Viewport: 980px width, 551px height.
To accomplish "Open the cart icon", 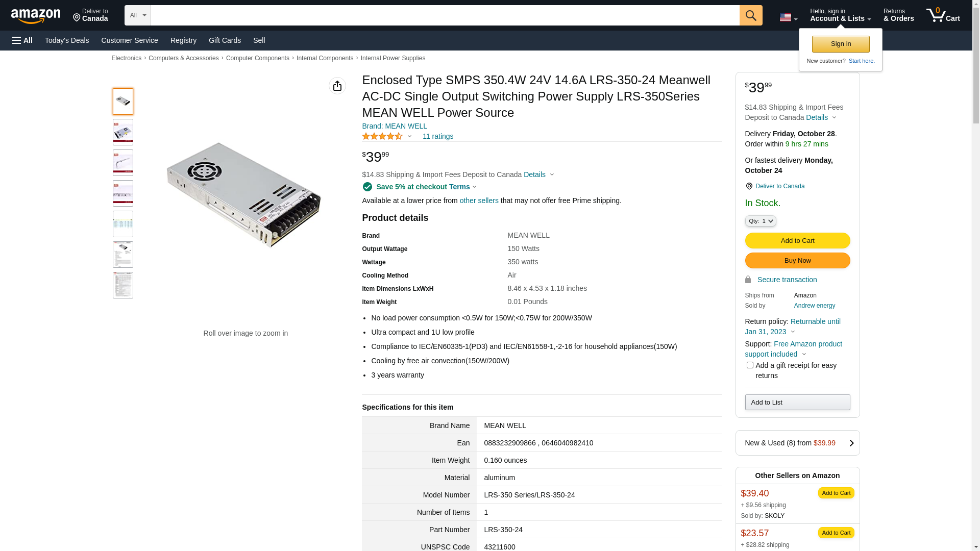I will [943, 15].
